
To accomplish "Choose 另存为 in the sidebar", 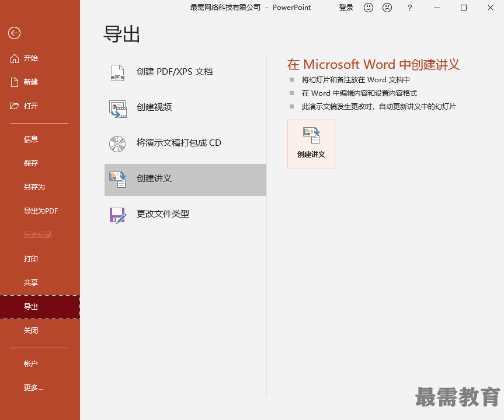I will (40, 187).
